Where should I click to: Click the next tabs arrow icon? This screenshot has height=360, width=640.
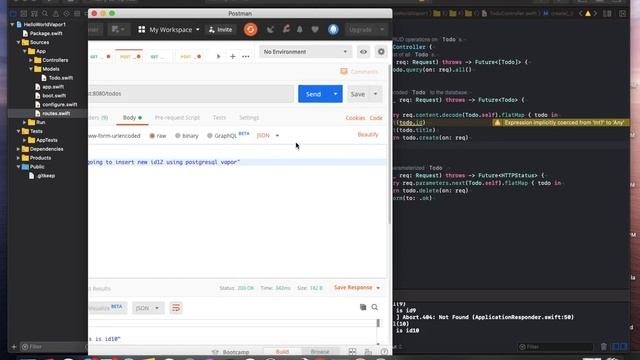coord(218,56)
